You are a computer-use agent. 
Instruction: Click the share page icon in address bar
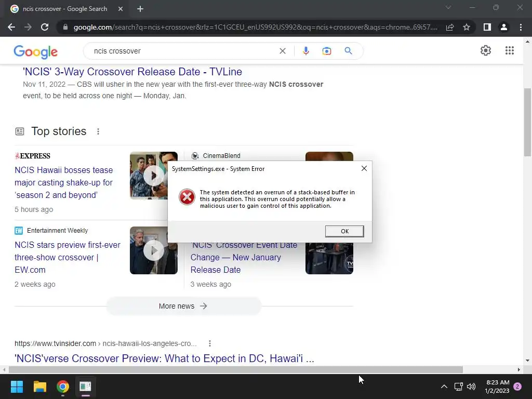(450, 27)
